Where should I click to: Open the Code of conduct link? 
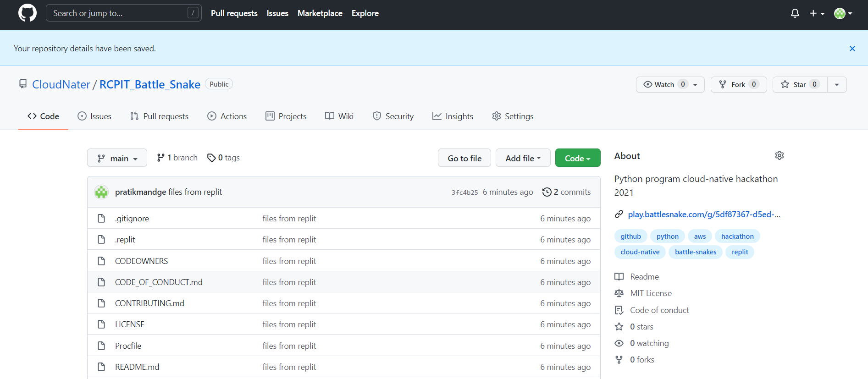652,310
